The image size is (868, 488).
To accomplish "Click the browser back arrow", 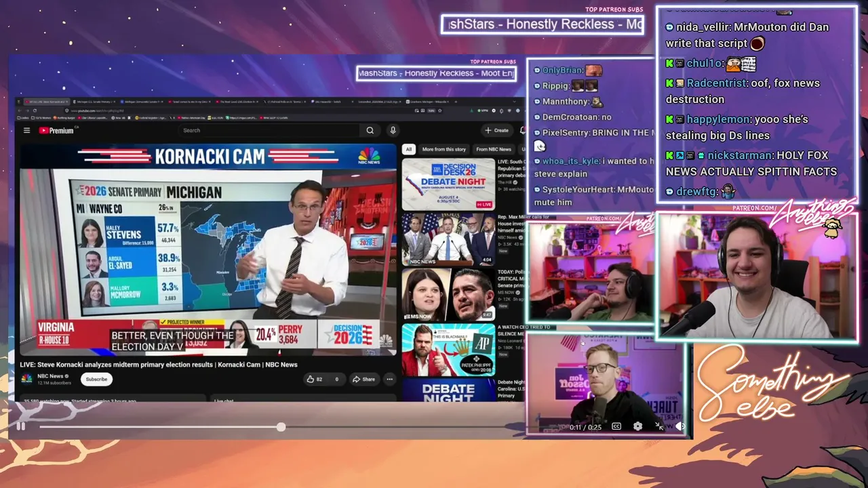I will coord(19,110).
